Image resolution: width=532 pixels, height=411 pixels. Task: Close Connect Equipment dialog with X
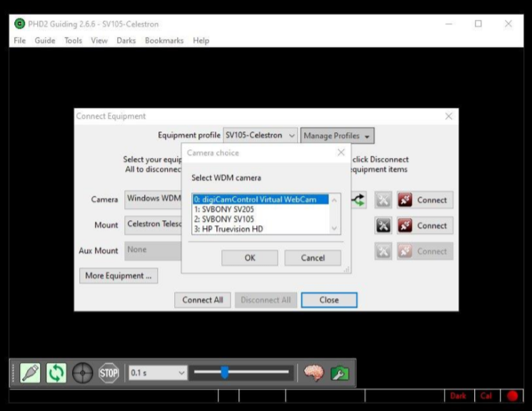tap(448, 117)
